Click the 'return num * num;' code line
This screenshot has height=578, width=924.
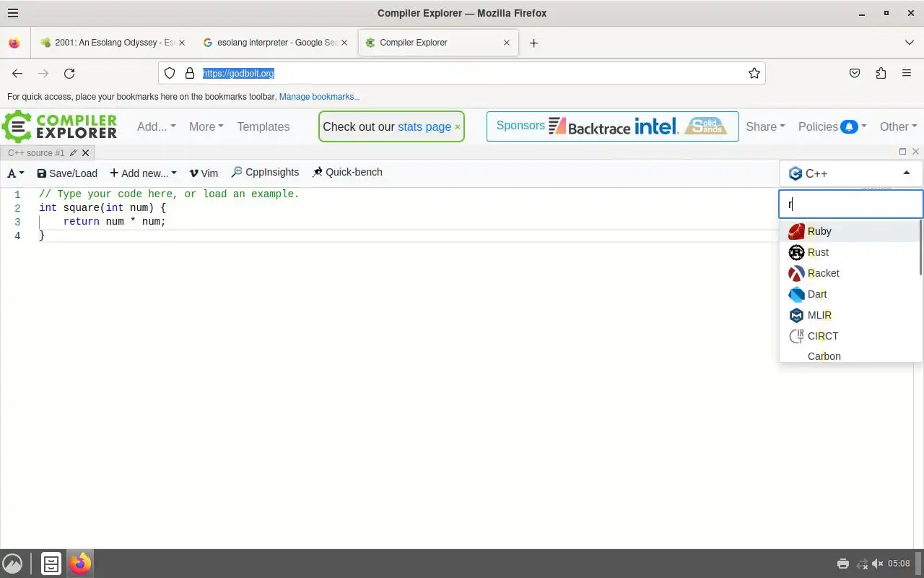pos(114,222)
